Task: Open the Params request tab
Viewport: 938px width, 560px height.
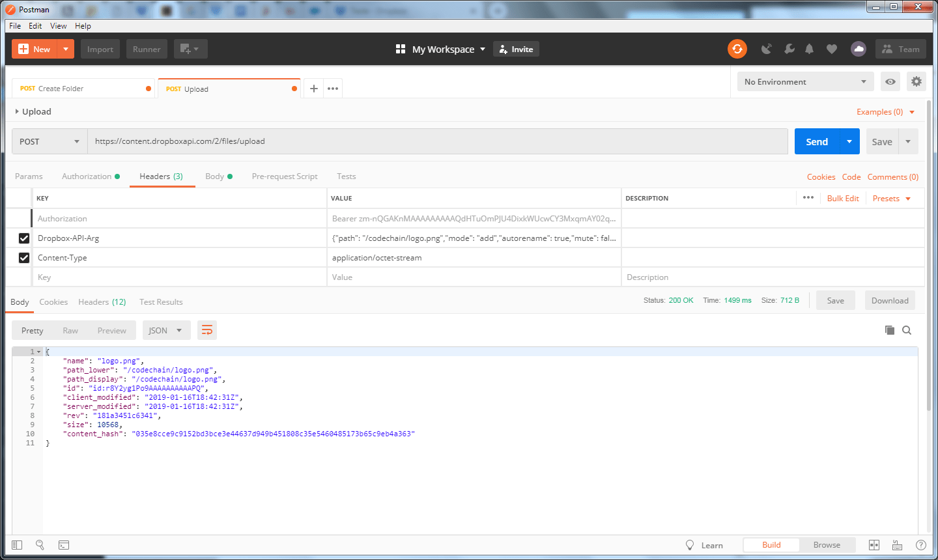Action: (x=29, y=176)
